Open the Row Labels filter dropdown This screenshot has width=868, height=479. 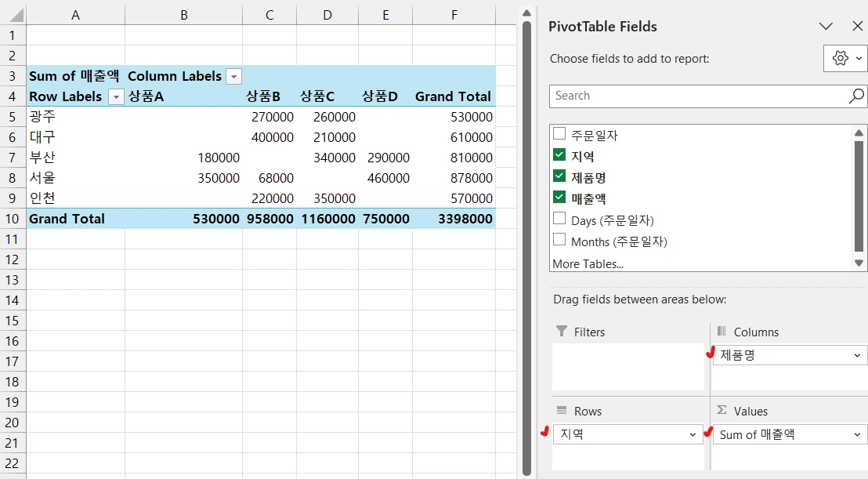116,97
